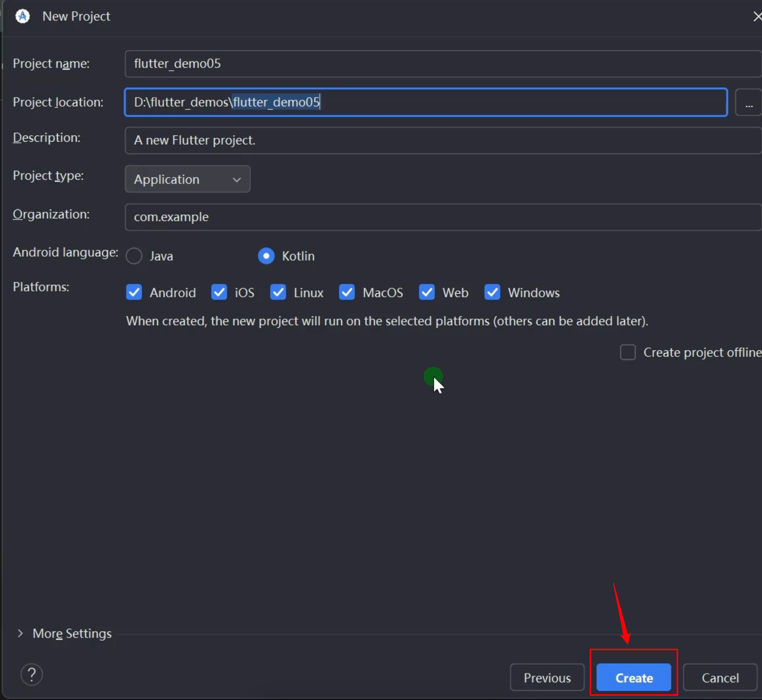762x700 pixels.
Task: Select Kotlin as Android language
Action: [266, 256]
